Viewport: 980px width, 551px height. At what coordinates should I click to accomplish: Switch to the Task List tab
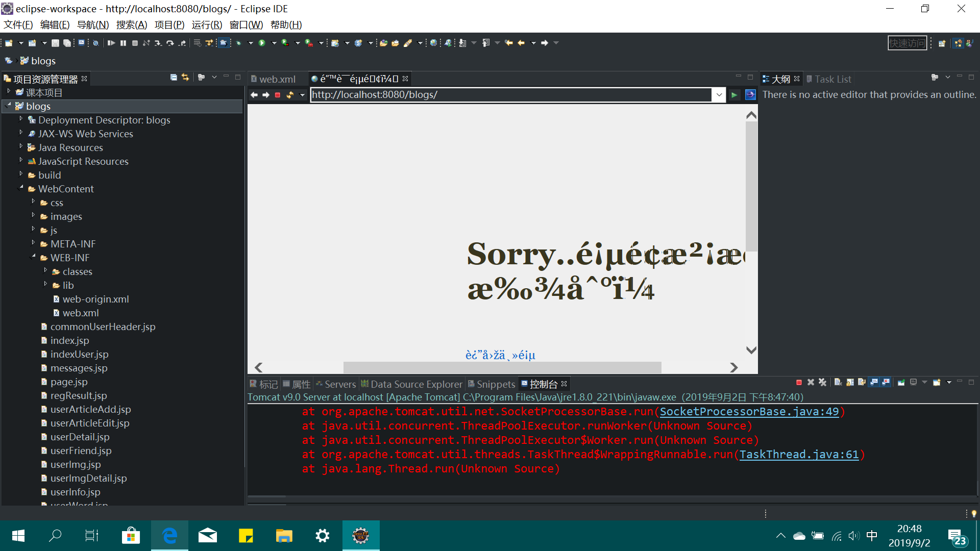pos(828,79)
